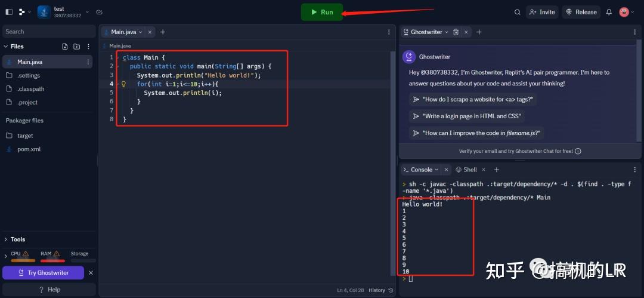Select Main.java in the file tree

pos(47,62)
